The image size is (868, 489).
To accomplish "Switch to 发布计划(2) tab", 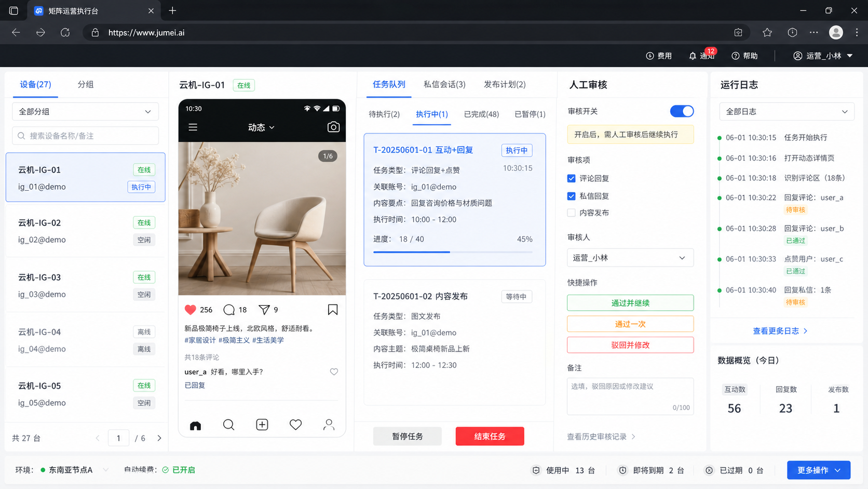I will click(x=505, y=84).
